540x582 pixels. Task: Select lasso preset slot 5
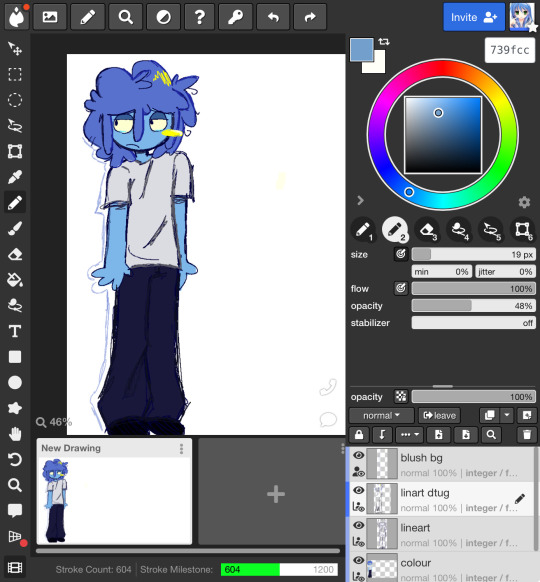[491, 230]
